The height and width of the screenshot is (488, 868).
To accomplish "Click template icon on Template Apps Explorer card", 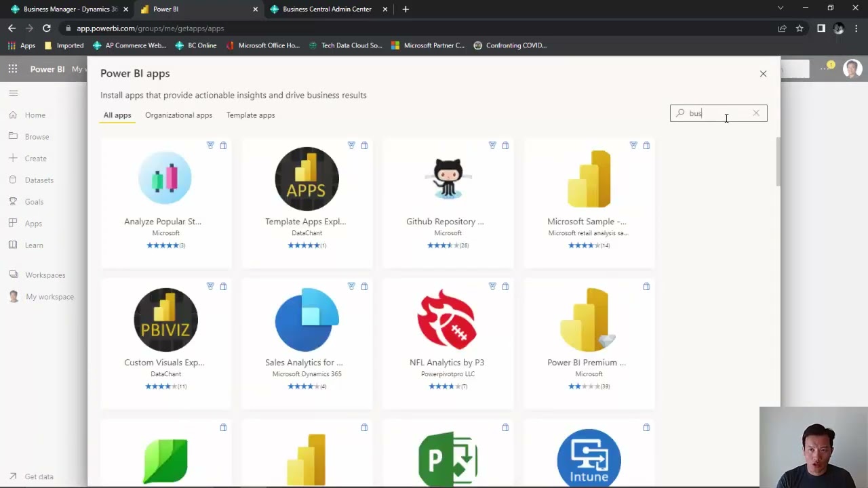I will pyautogui.click(x=351, y=145).
